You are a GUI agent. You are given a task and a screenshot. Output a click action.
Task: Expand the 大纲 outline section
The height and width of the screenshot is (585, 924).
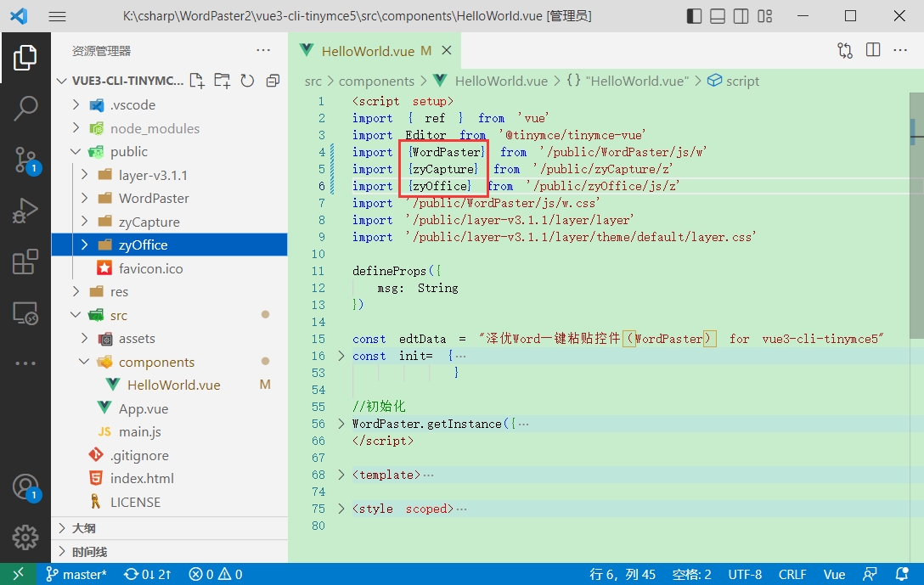tap(84, 528)
